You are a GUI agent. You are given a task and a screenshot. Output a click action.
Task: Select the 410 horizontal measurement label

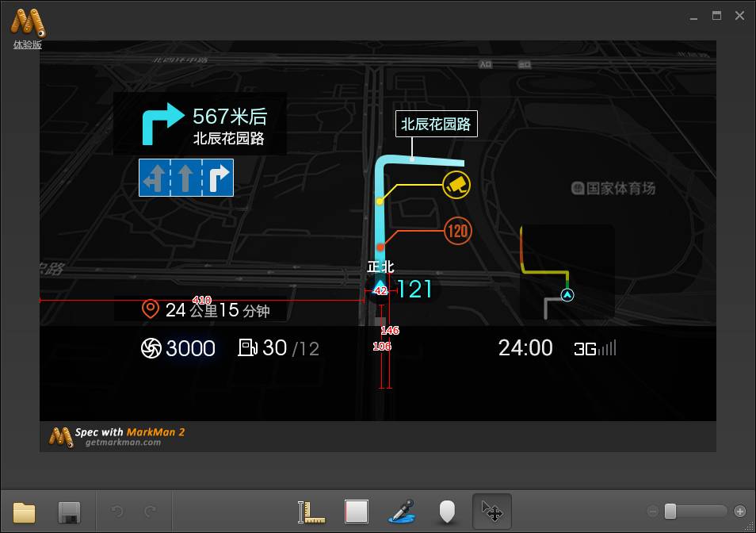201,300
